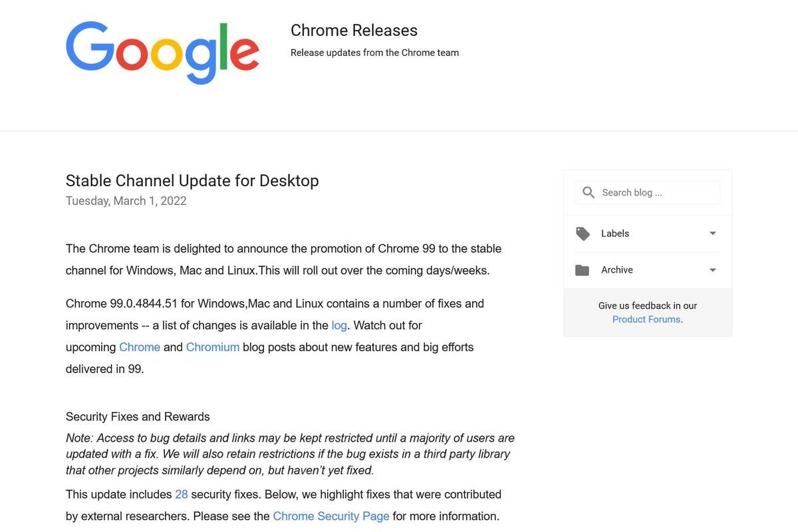The width and height of the screenshot is (798, 532).
Task: Open Stable Channel Update for Desktop post
Action: click(x=192, y=180)
